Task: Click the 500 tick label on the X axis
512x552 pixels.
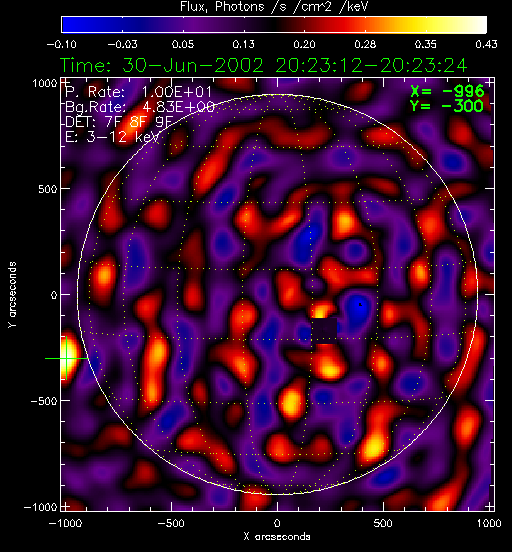Action: 383,523
